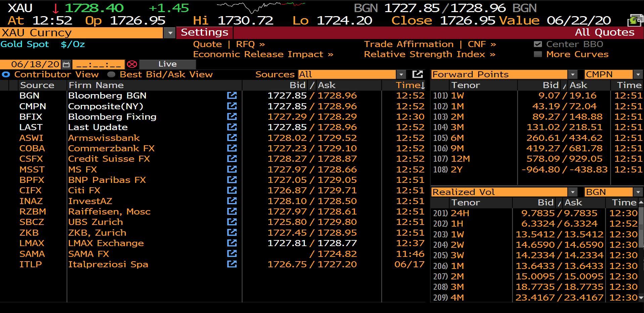Open detail icon for Citi FX row
Viewport: 644px width, 313px height.
pyautogui.click(x=232, y=190)
